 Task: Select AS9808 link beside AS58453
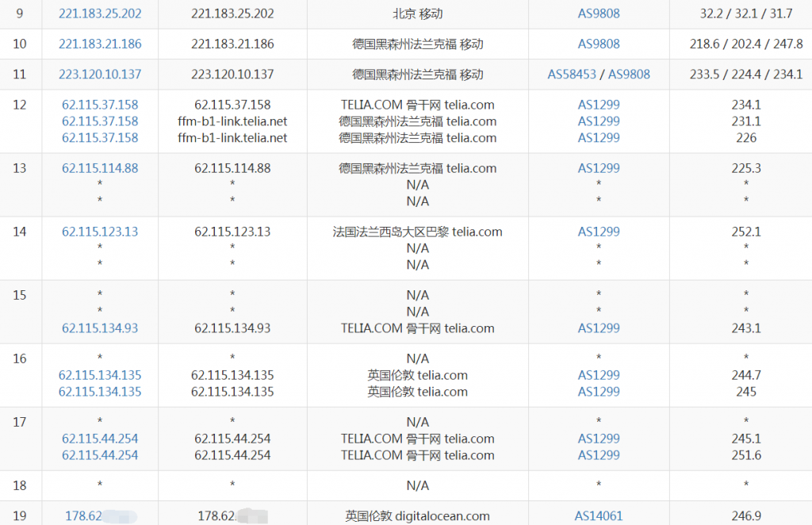629,74
